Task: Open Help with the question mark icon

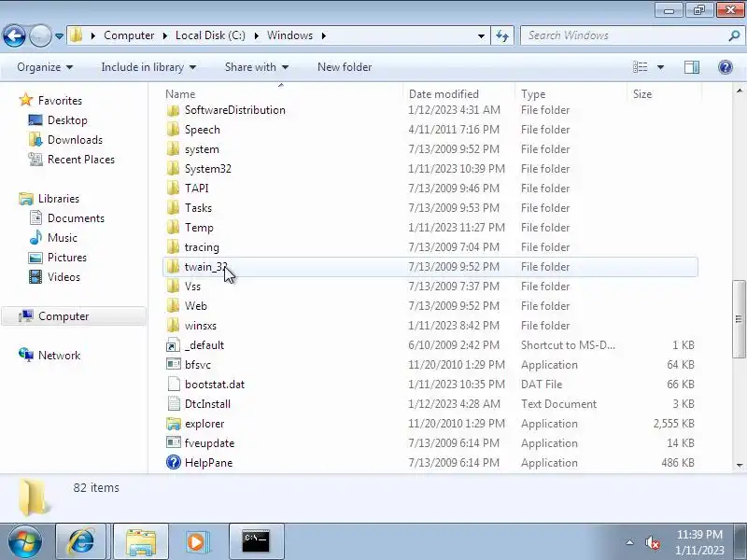Action: point(726,67)
